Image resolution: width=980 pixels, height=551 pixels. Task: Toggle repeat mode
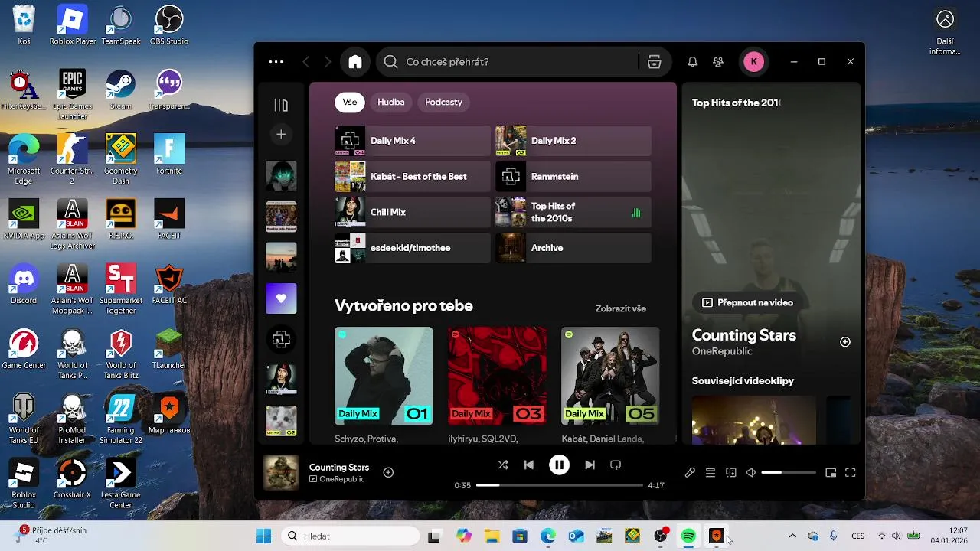tap(616, 465)
